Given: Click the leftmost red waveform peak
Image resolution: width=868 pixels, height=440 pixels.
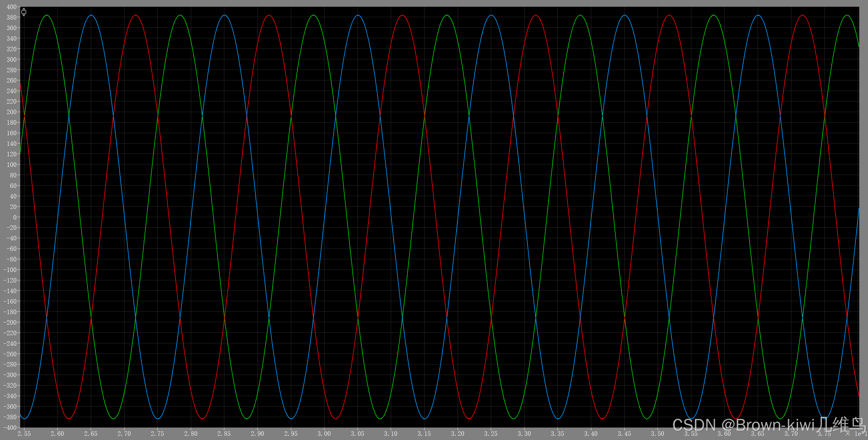Looking at the screenshot, I should [x=135, y=15].
